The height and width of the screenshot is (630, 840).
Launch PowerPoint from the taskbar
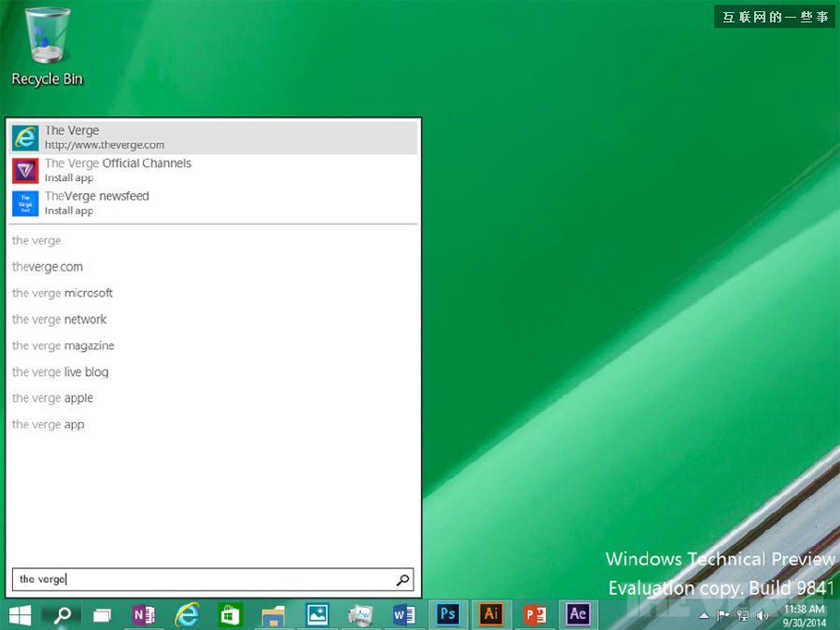pyautogui.click(x=534, y=614)
